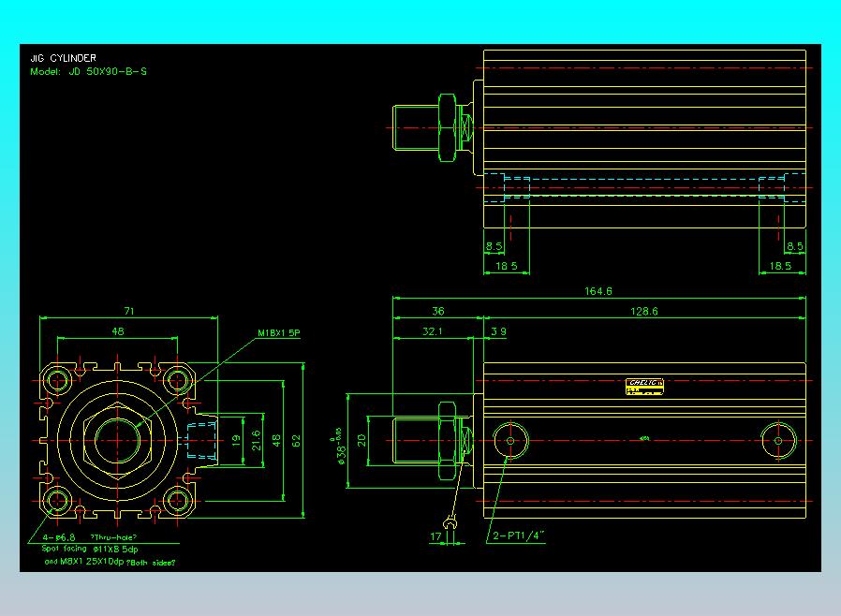Click the 4-ø6.8 Thru-hole note
Viewport: 841px width, 616px height.
click(x=90, y=537)
